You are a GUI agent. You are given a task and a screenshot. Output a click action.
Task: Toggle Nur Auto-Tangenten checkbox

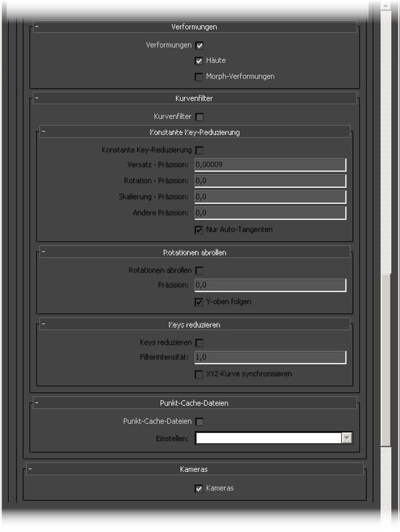[199, 230]
